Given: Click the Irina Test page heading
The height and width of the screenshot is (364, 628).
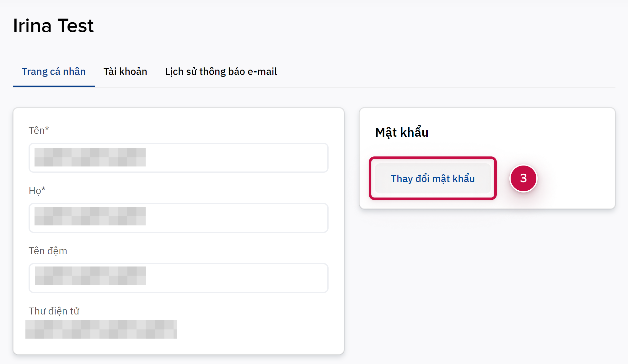Looking at the screenshot, I should (x=53, y=26).
